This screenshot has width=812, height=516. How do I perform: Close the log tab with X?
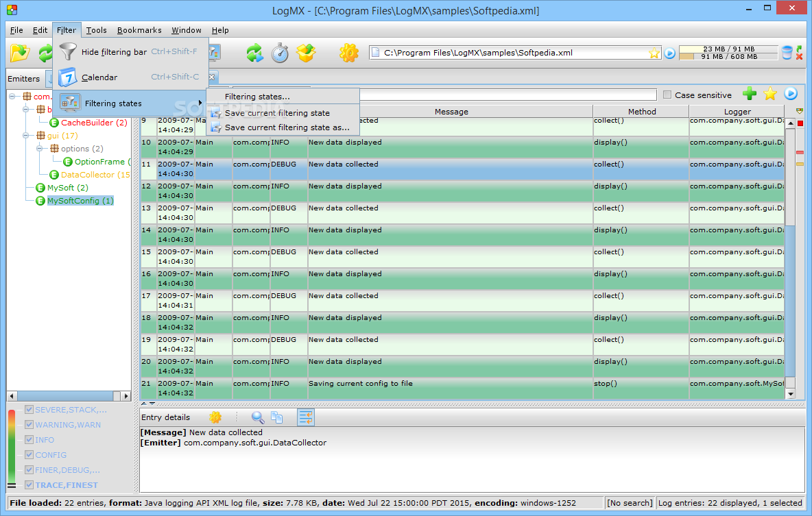click(212, 77)
